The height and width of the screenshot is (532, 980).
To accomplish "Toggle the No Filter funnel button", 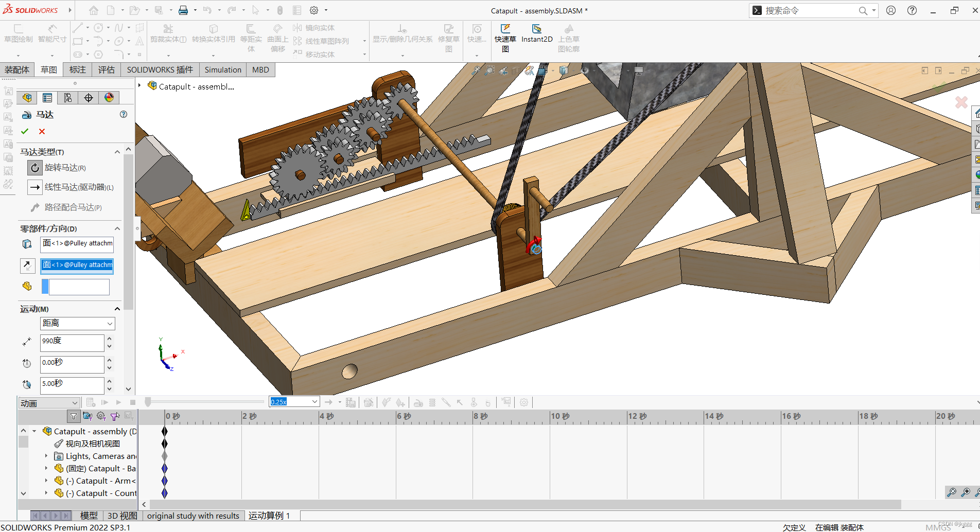I will pos(74,416).
